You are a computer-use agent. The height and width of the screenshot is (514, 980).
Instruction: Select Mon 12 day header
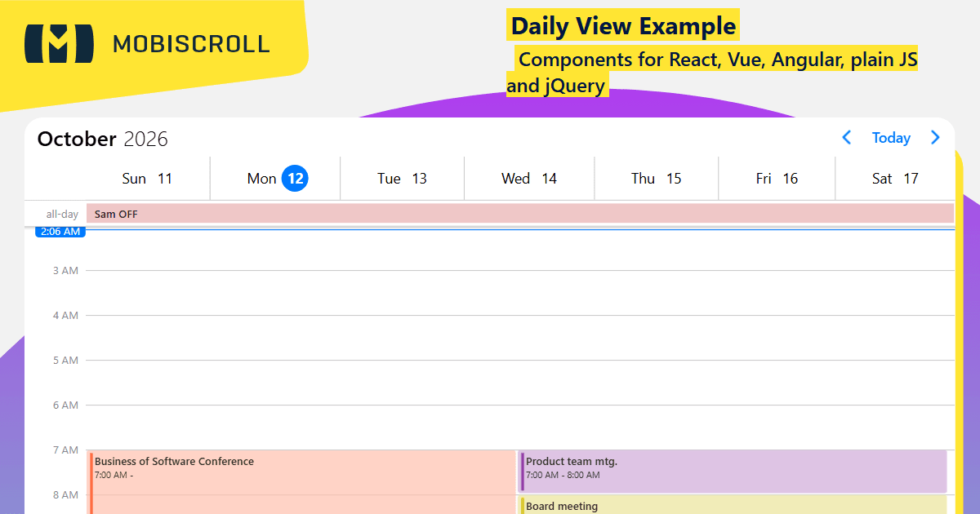[x=275, y=179]
